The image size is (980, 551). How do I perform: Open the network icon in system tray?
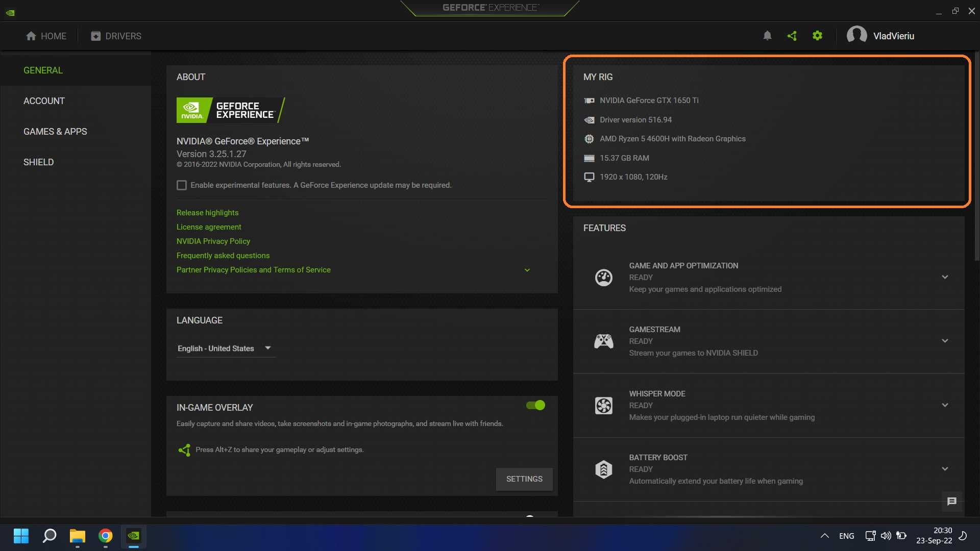click(x=870, y=536)
